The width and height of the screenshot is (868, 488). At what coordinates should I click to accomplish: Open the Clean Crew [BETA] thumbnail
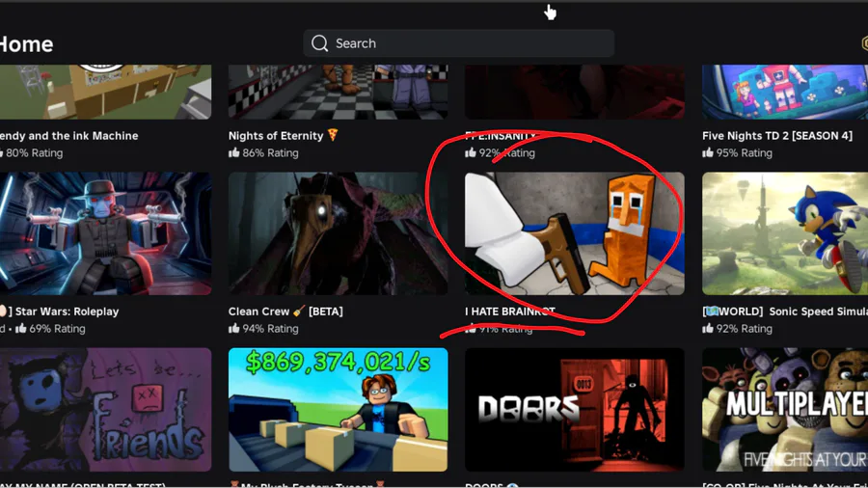coord(338,233)
